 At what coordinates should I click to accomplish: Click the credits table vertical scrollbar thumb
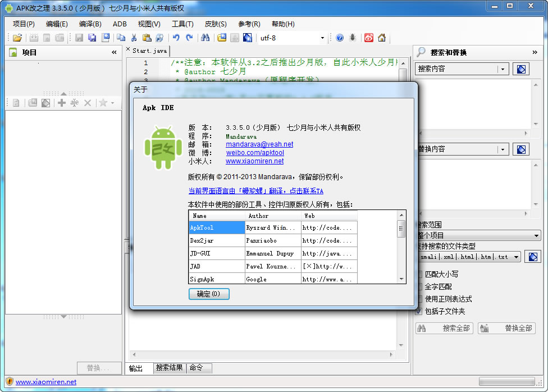401,229
